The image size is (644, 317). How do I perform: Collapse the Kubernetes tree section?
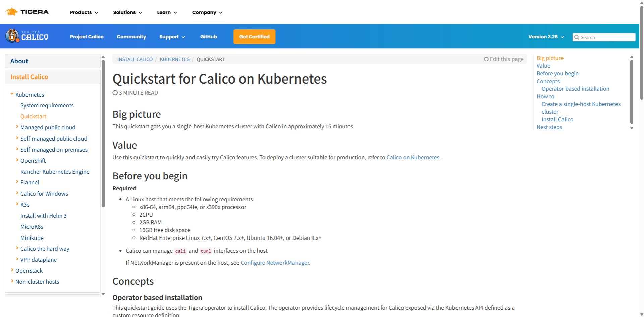12,94
